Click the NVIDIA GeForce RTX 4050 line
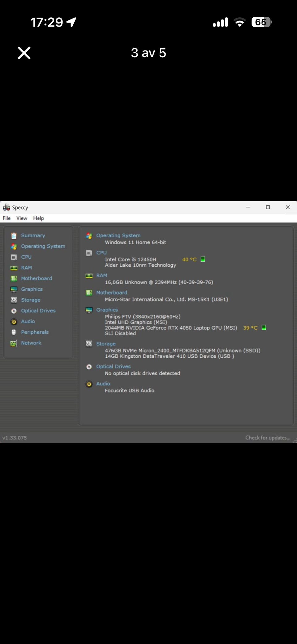 [x=171, y=328]
